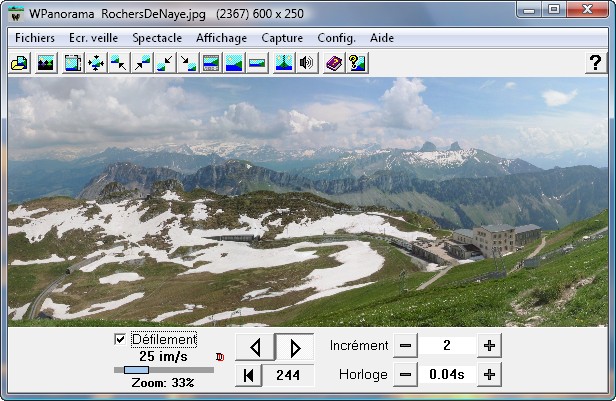Image resolution: width=616 pixels, height=401 pixels.
Task: Click the '25 im/s' speed readout
Action: (163, 357)
